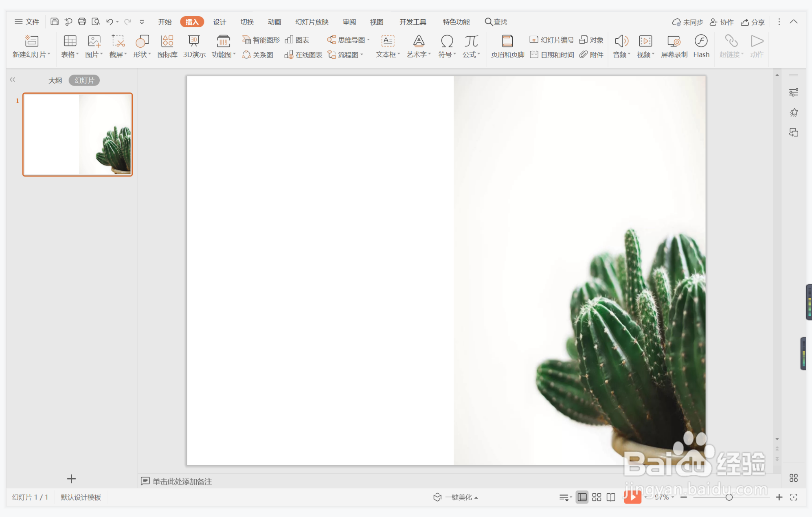
Task: Open the 图标库 icon library
Action: coord(167,46)
